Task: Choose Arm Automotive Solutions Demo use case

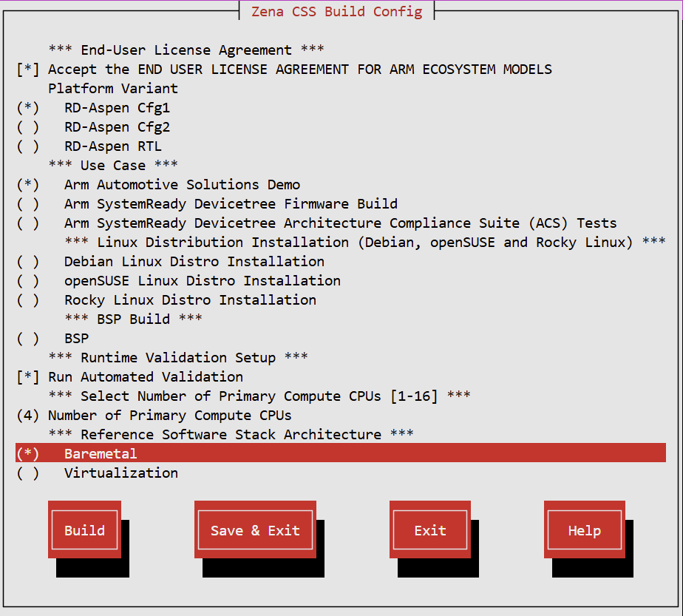Action: 158,184
